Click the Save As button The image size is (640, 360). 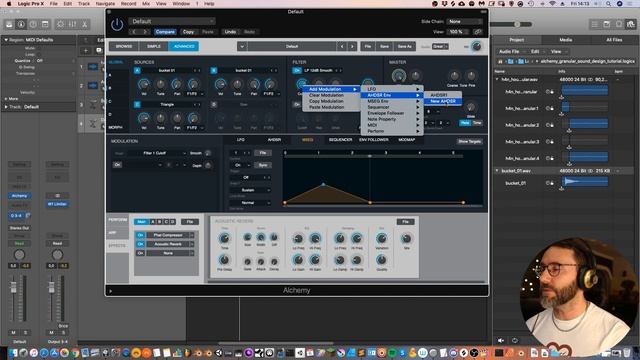[x=404, y=47]
